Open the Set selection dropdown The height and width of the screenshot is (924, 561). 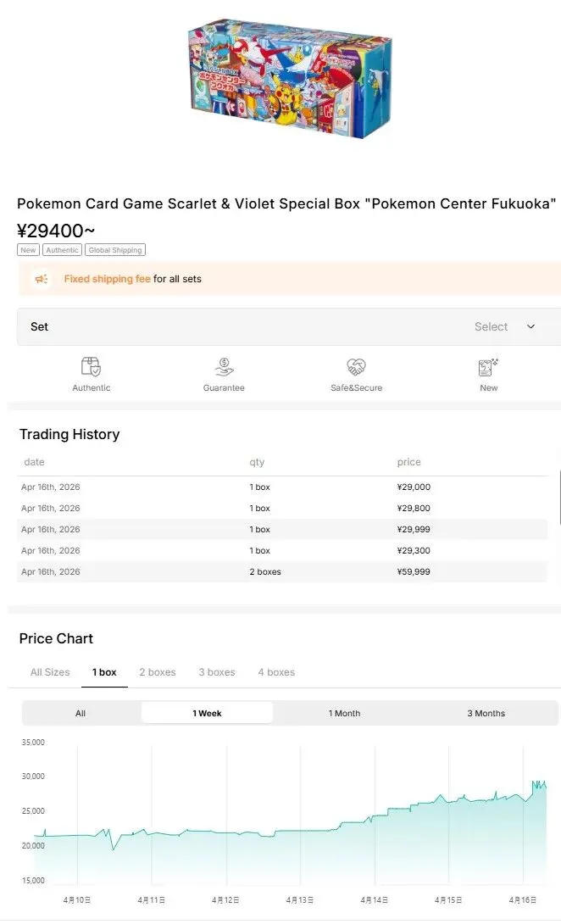[x=288, y=326]
